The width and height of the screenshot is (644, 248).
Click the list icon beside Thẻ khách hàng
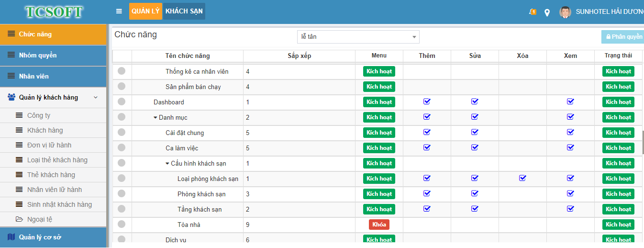pyautogui.click(x=19, y=175)
